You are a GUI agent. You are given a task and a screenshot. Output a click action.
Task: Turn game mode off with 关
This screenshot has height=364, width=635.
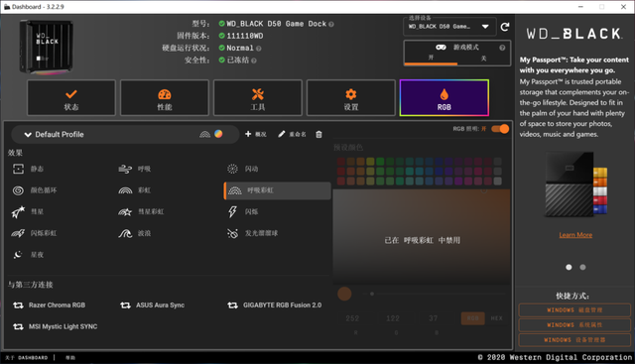click(483, 58)
